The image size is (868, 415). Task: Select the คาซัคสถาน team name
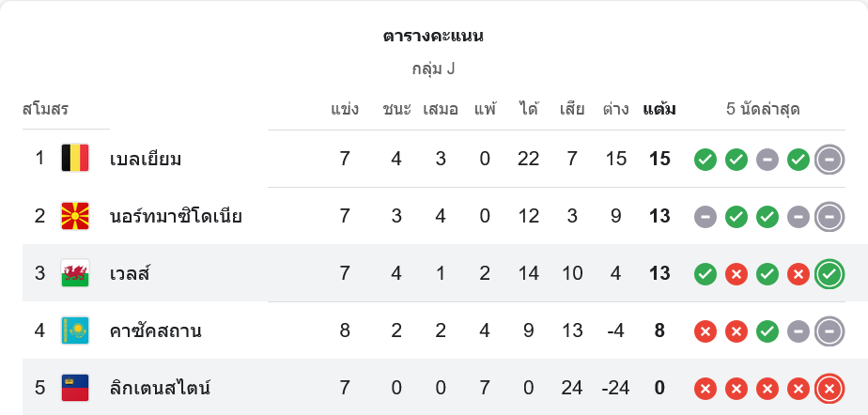(x=155, y=331)
